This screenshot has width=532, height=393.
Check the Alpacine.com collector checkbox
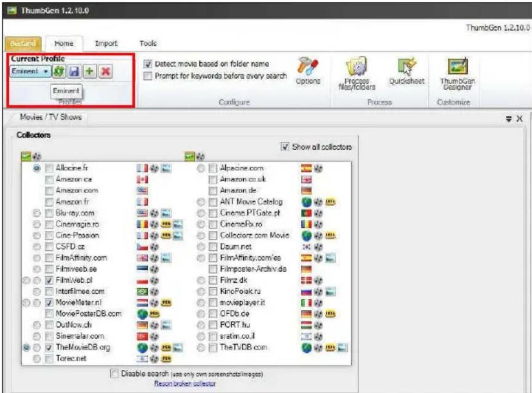point(213,168)
